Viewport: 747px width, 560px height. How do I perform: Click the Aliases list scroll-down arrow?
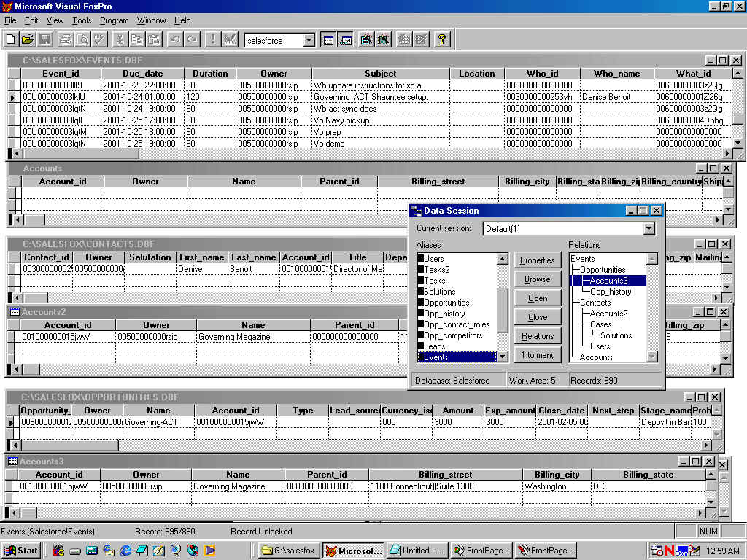[502, 357]
